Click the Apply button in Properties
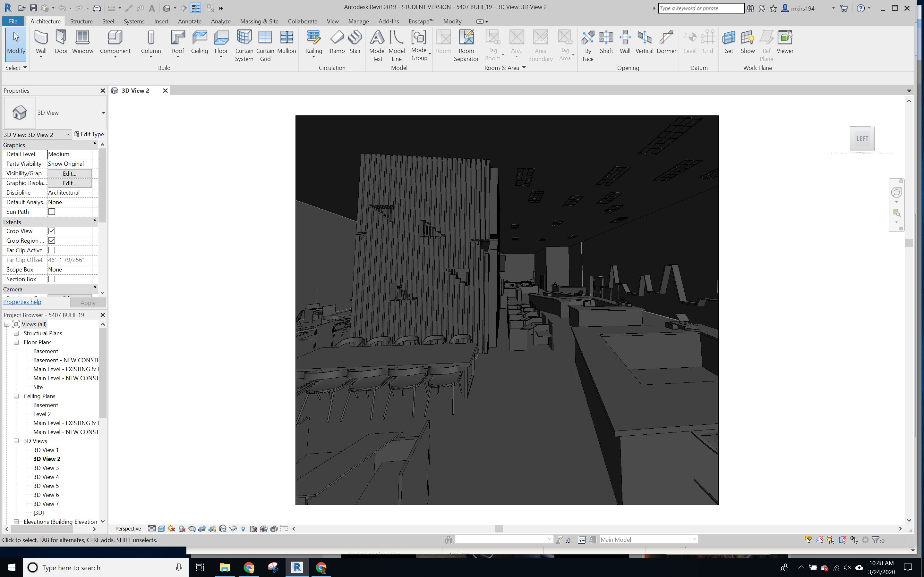The height and width of the screenshot is (577, 924). (88, 302)
